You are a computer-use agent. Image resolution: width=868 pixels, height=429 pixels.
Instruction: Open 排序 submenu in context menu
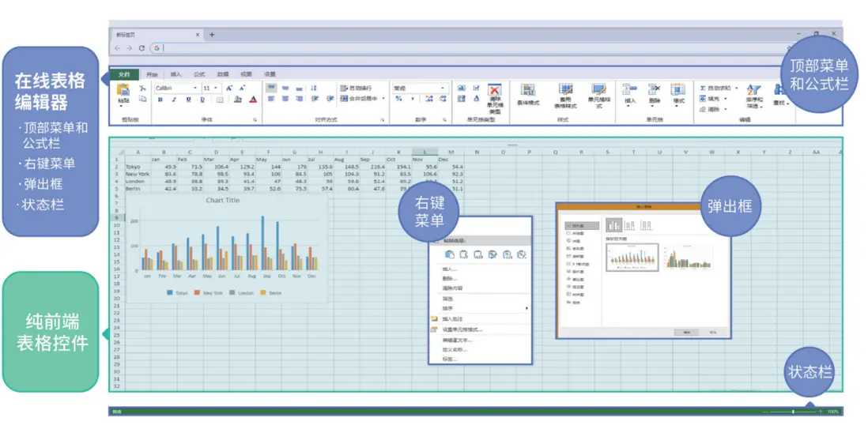click(x=480, y=308)
